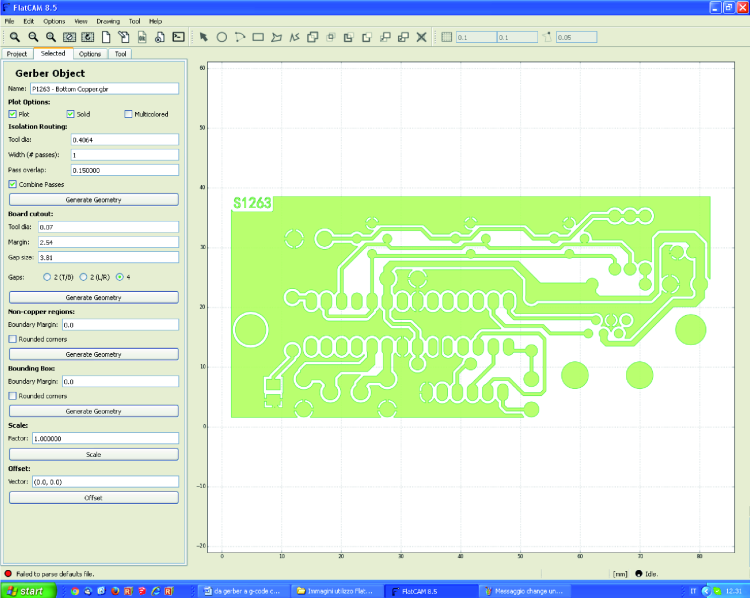The width and height of the screenshot is (750, 598).
Task: Click the Edit Geometry icon
Action: [x=124, y=37]
